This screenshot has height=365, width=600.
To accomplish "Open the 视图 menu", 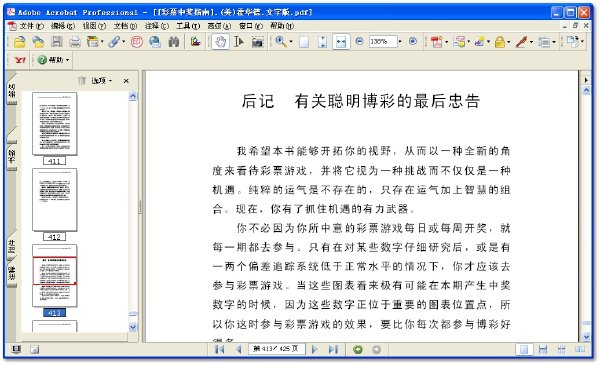I will coord(94,26).
